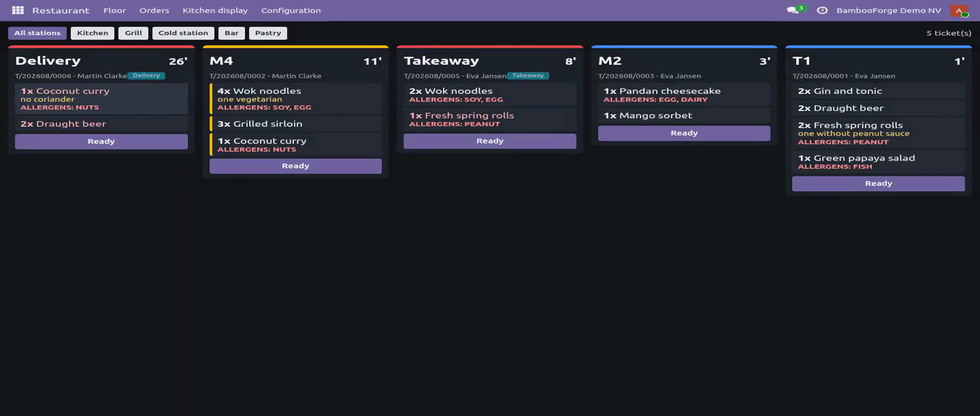Image resolution: width=980 pixels, height=416 pixels.
Task: Click the Grilled sirloin line in M4
Action: tap(295, 124)
